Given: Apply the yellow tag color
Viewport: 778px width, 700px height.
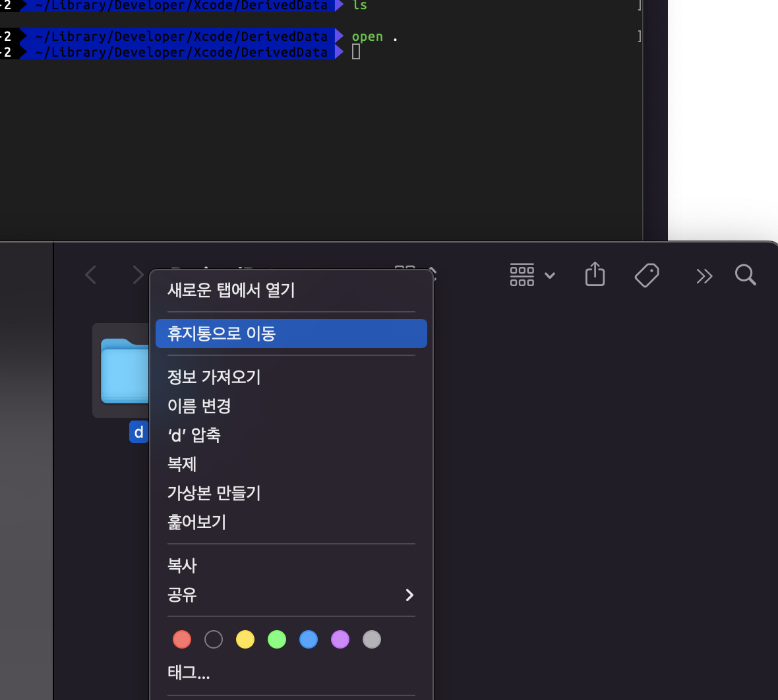Looking at the screenshot, I should click(245, 639).
